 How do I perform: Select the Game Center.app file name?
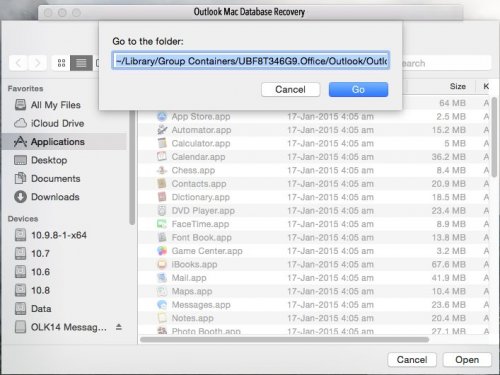point(207,251)
